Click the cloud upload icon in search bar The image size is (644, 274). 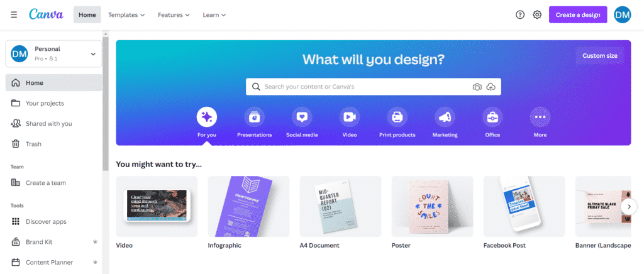coord(491,87)
